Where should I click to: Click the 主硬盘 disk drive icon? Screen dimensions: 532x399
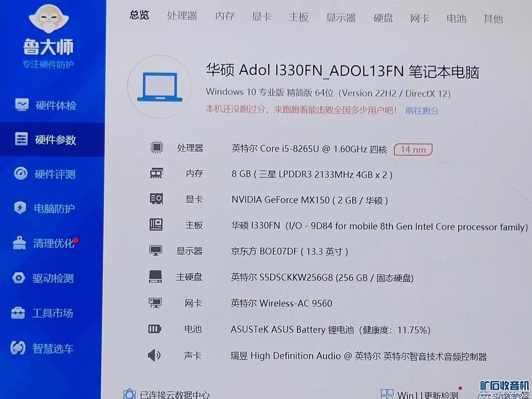point(155,277)
